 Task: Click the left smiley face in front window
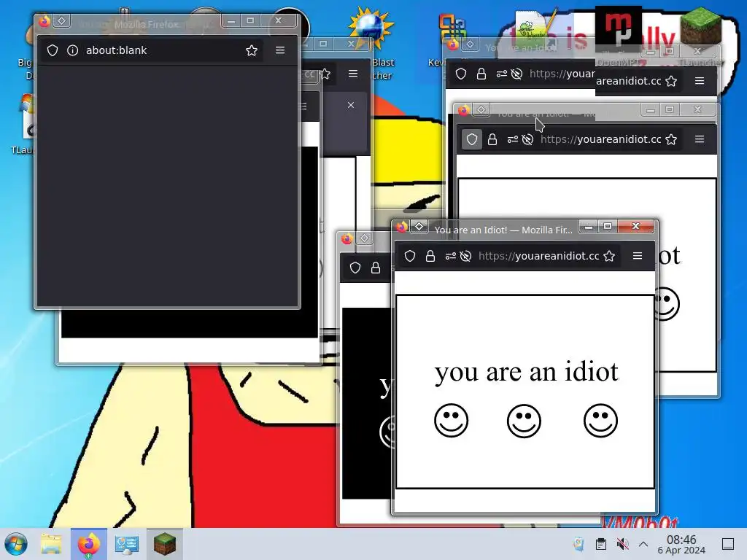451,421
